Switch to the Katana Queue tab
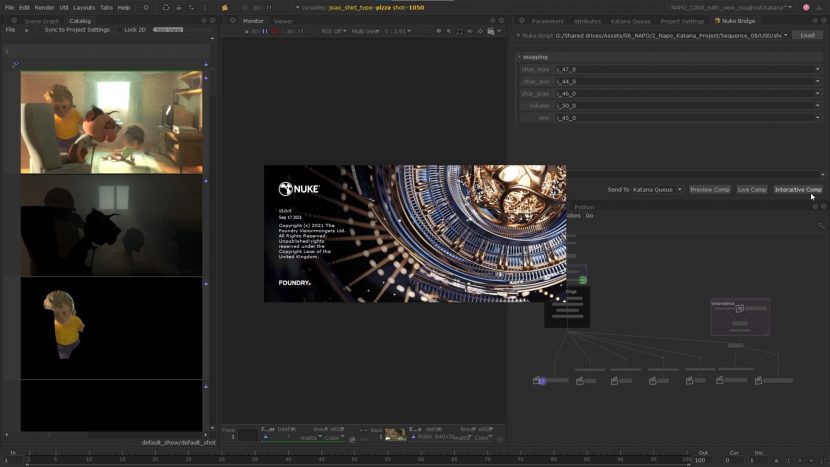Image resolution: width=830 pixels, height=467 pixels. click(x=632, y=20)
